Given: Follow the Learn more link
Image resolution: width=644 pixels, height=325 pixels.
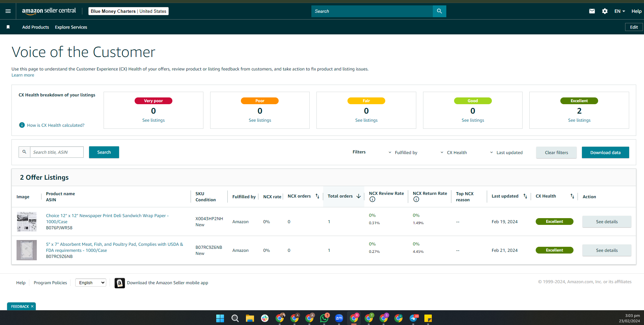Looking at the screenshot, I should point(23,75).
